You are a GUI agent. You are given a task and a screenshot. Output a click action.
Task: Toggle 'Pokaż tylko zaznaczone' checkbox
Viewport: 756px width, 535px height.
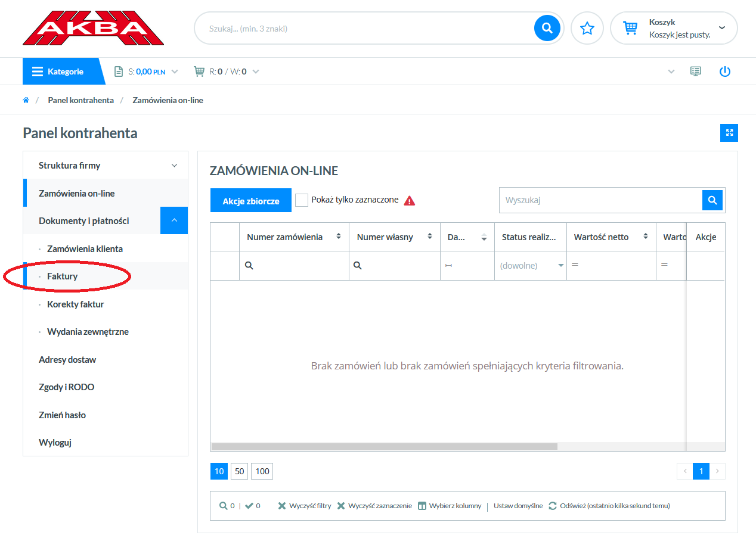302,200
